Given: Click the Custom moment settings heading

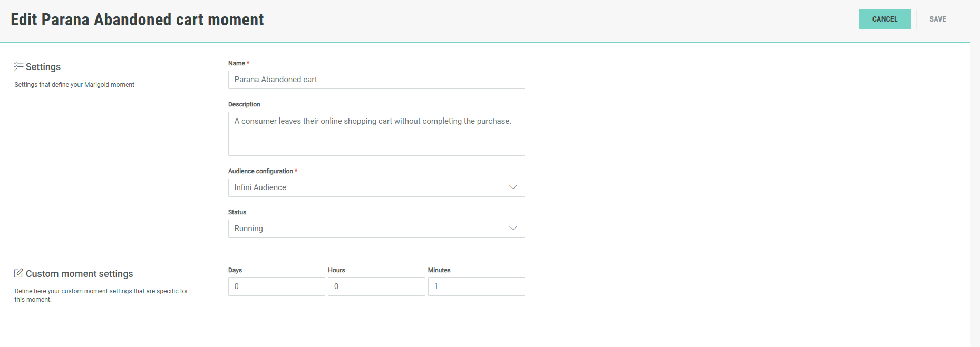Looking at the screenshot, I should tap(79, 274).
